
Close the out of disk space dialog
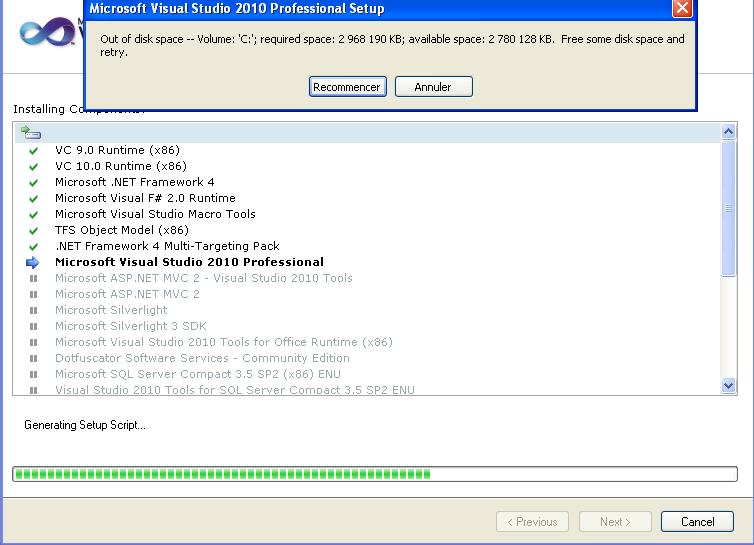point(682,9)
